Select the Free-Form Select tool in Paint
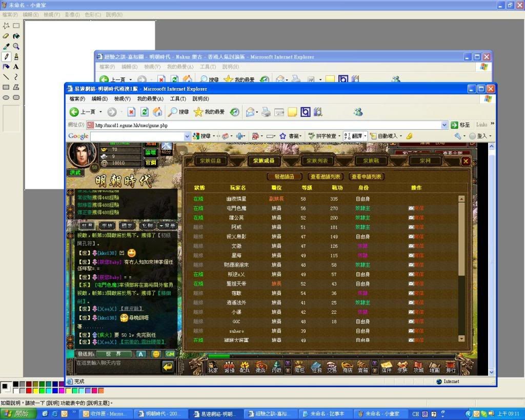525x420 pixels. [x=6, y=26]
